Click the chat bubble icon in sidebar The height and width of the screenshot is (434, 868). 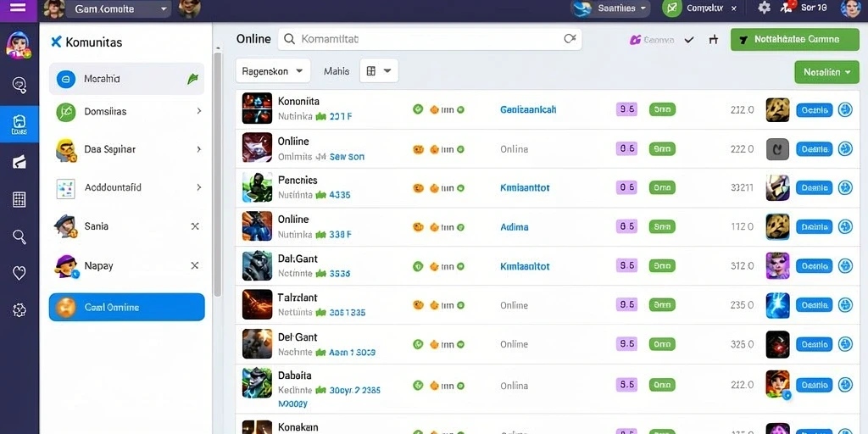(x=19, y=85)
